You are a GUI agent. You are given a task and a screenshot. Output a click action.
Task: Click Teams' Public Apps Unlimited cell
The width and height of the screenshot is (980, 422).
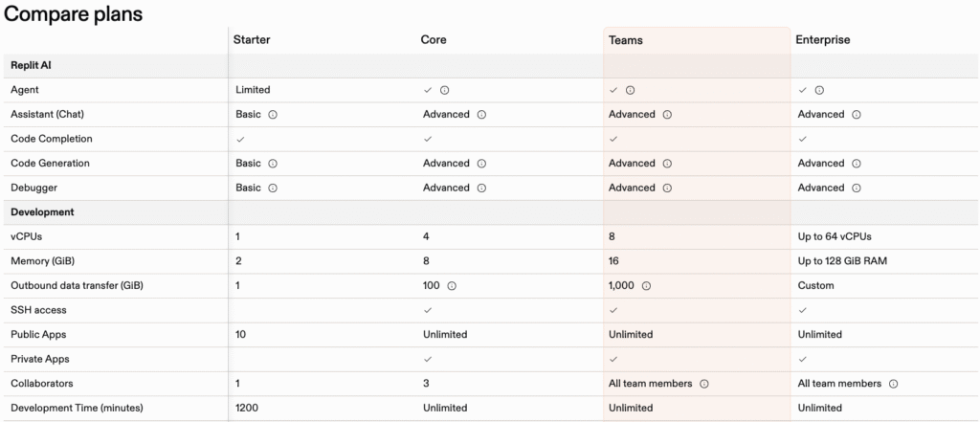click(x=631, y=335)
